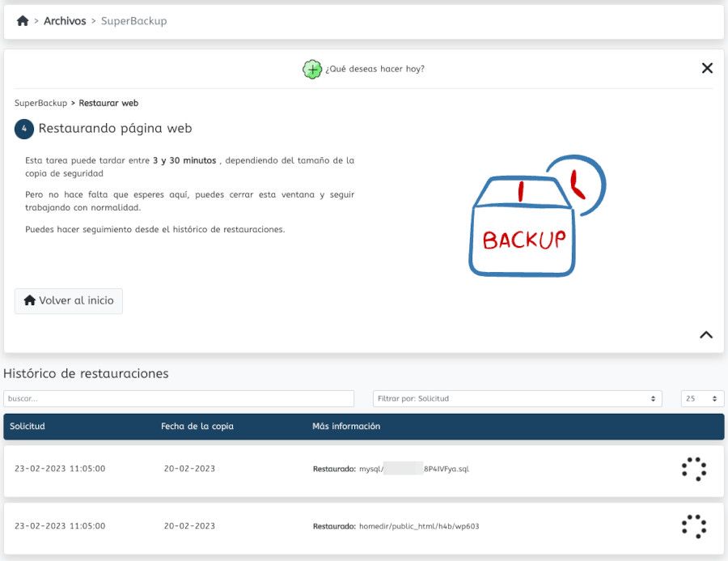The width and height of the screenshot is (728, 561).
Task: Click '3 y 30 minutos' bold text
Action: click(184, 160)
